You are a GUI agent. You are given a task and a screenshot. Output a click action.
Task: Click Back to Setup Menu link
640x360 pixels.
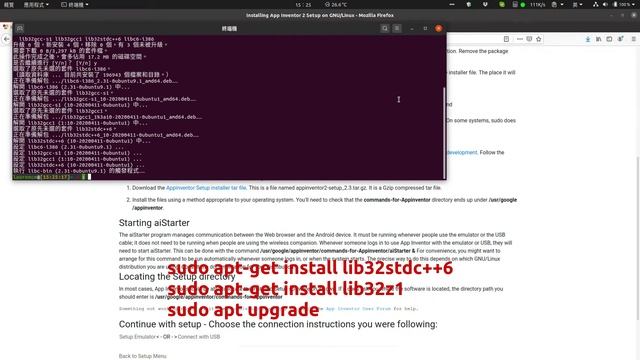(x=142, y=356)
